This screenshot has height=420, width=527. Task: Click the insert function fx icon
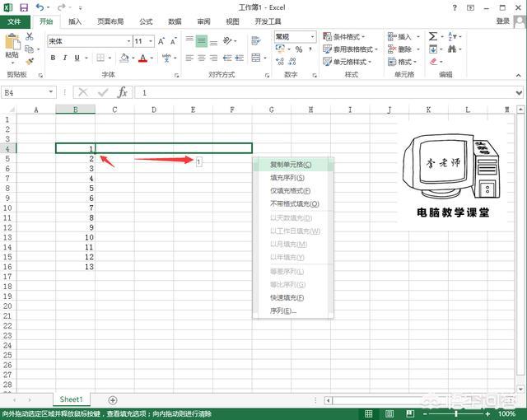[123, 93]
